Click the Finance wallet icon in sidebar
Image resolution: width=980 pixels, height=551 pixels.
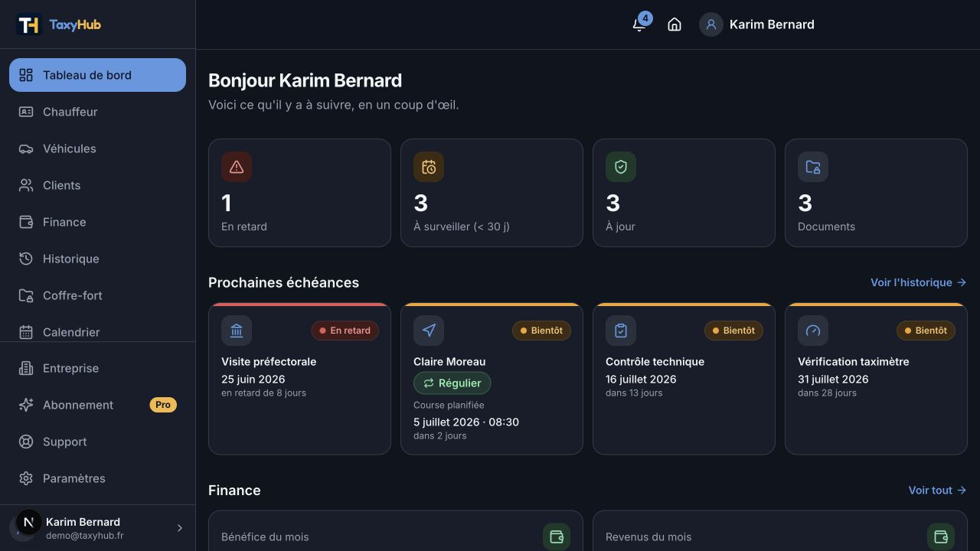tap(26, 222)
